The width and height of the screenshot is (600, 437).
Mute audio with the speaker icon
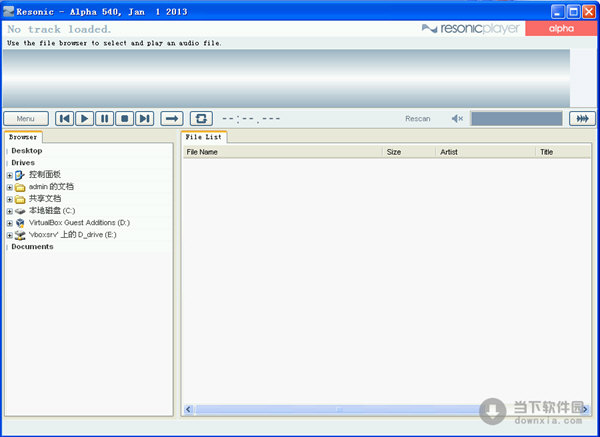457,119
